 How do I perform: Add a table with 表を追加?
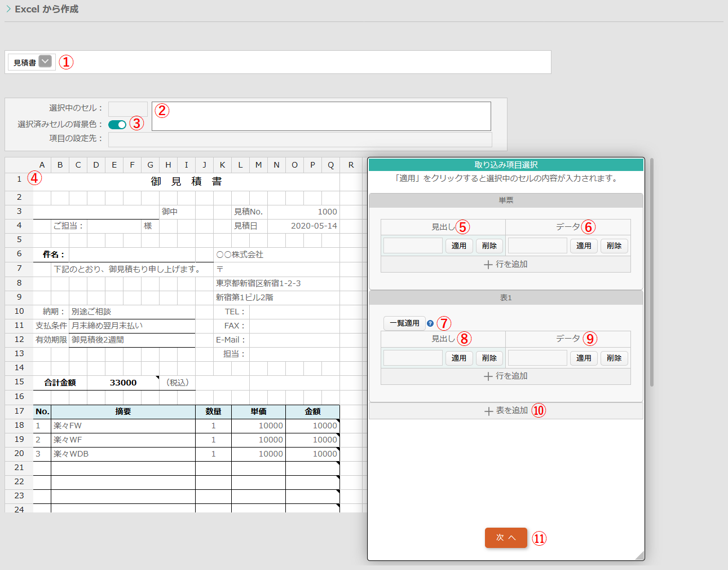click(506, 411)
